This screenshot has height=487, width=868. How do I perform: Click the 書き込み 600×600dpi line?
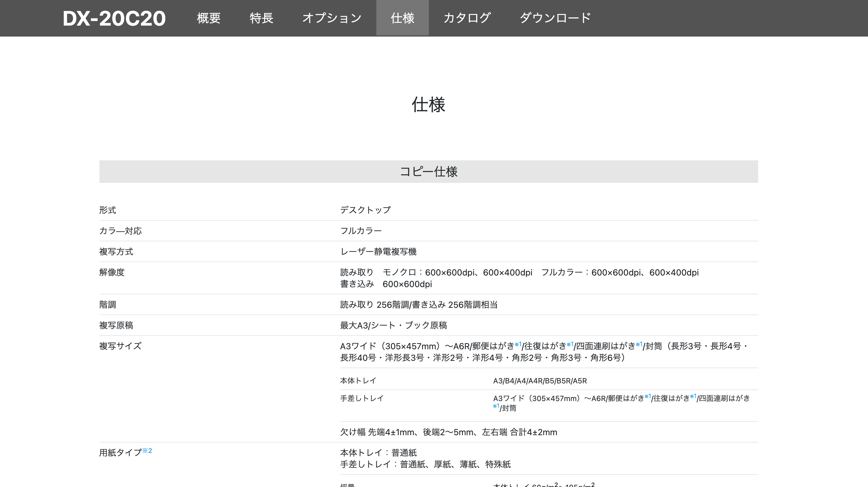click(386, 284)
